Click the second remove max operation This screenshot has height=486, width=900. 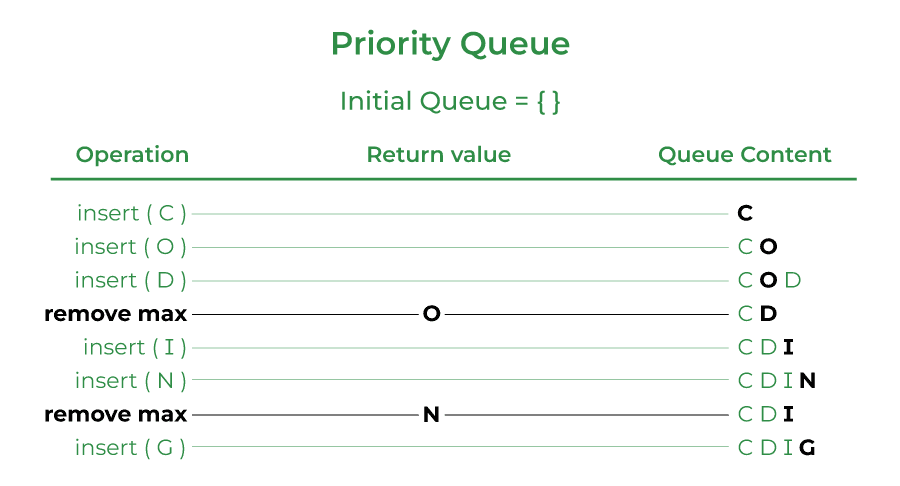pyautogui.click(x=115, y=414)
